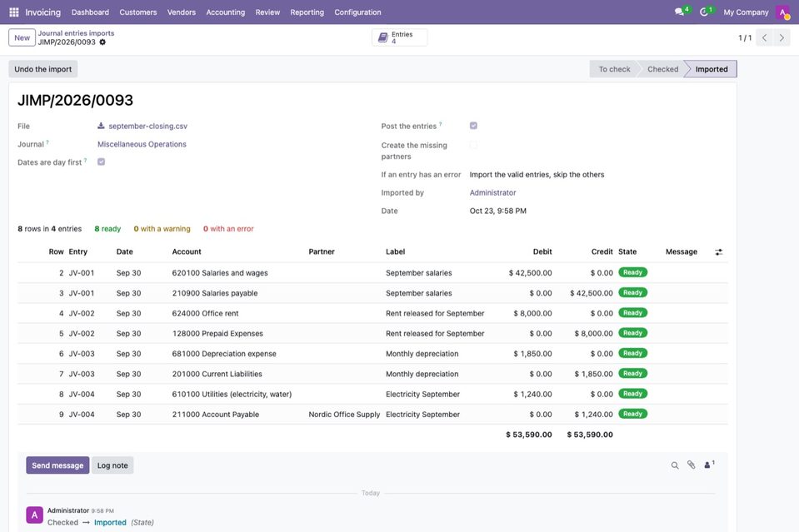Click the Send message button
The height and width of the screenshot is (532, 799).
pos(57,465)
